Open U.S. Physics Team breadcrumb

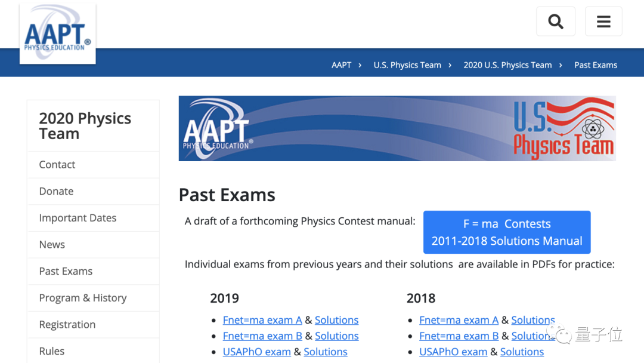pos(407,65)
